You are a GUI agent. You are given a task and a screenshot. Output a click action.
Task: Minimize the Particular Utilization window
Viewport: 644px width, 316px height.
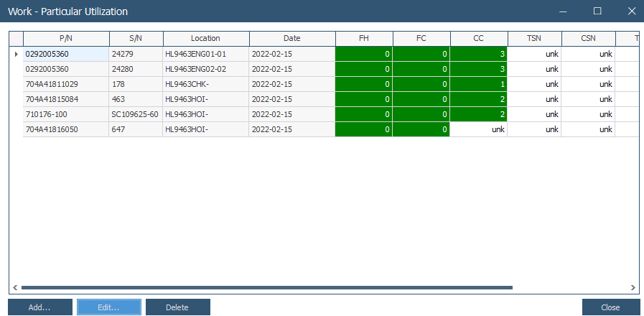pos(564,11)
